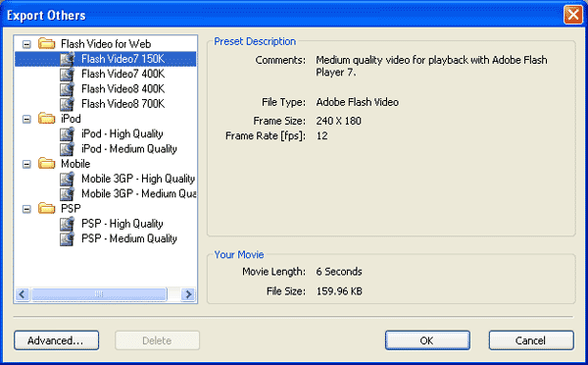This screenshot has height=365, width=588.
Task: Select the Mobile 3GP - Medium Quality preset
Action: point(139,193)
